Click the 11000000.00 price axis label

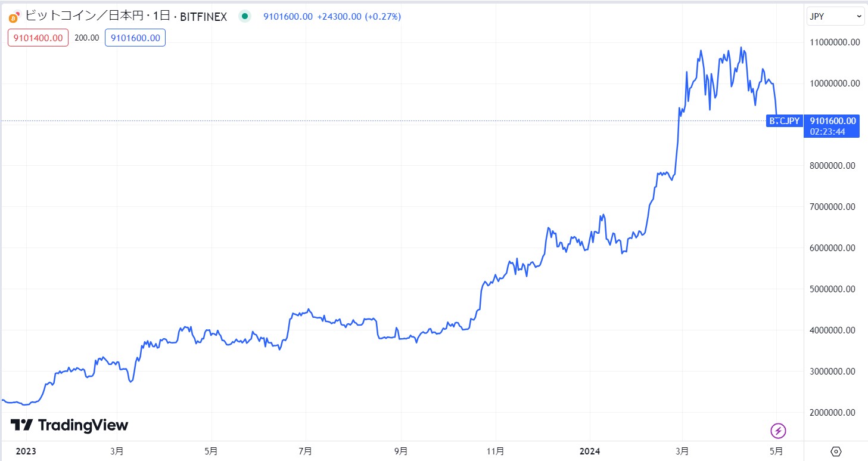pyautogui.click(x=834, y=42)
